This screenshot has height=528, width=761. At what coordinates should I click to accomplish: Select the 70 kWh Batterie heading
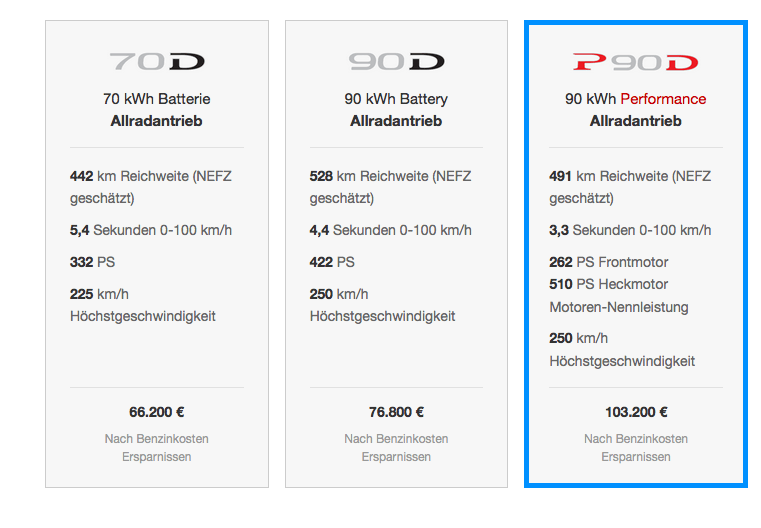[157, 99]
